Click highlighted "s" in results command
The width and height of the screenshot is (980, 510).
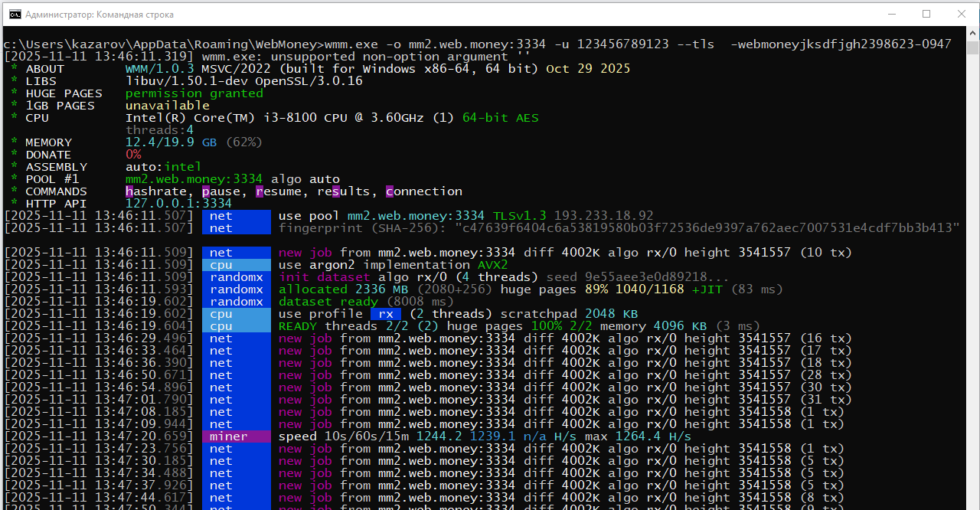336,191
